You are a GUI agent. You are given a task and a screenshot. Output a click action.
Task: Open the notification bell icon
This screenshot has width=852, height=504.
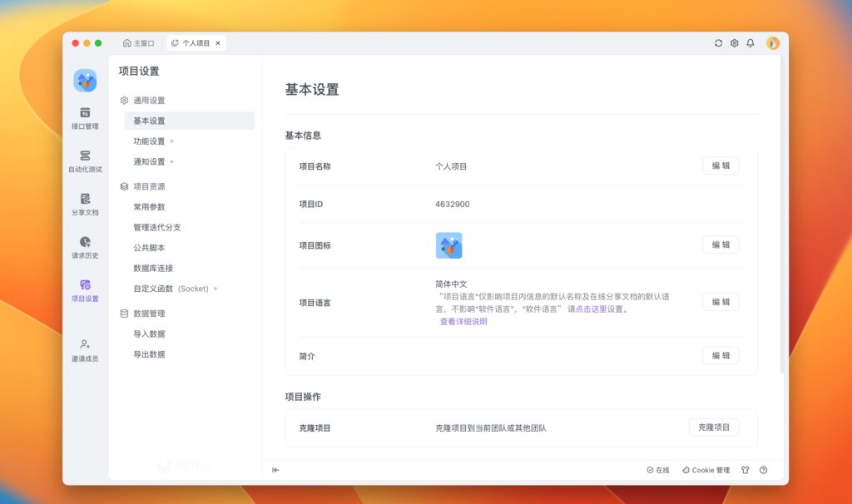[x=752, y=42]
